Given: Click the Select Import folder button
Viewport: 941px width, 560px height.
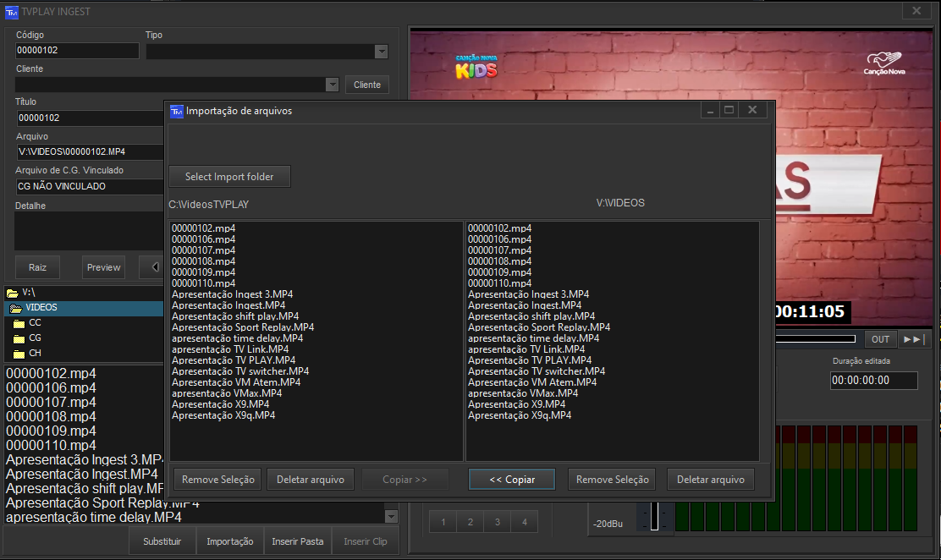Looking at the screenshot, I should click(229, 177).
